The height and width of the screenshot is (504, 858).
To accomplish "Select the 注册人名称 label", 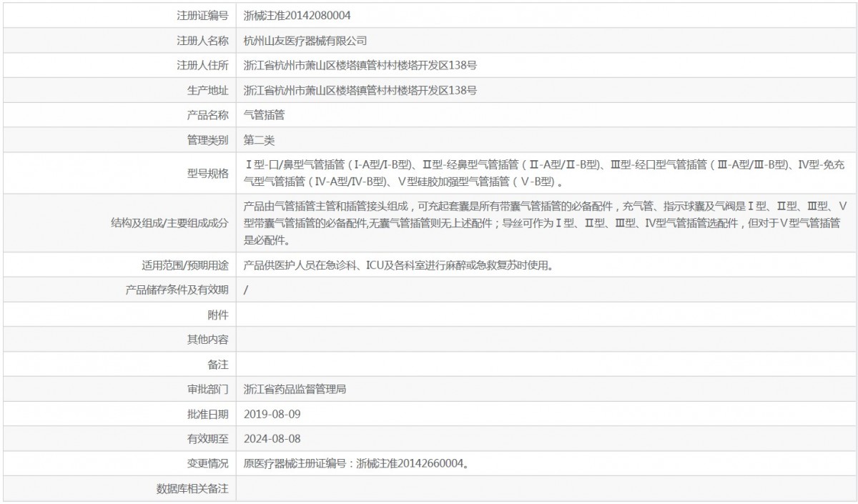I will point(202,41).
